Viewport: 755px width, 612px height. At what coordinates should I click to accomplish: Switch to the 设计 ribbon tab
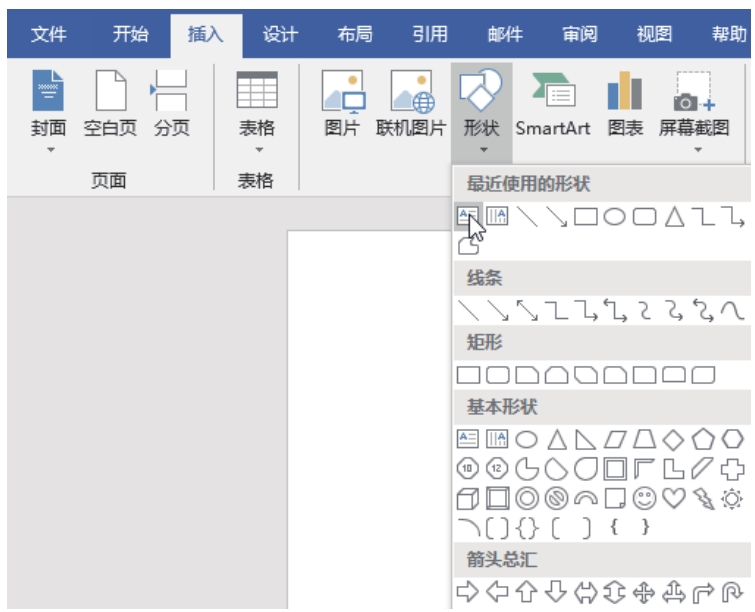pos(280,34)
